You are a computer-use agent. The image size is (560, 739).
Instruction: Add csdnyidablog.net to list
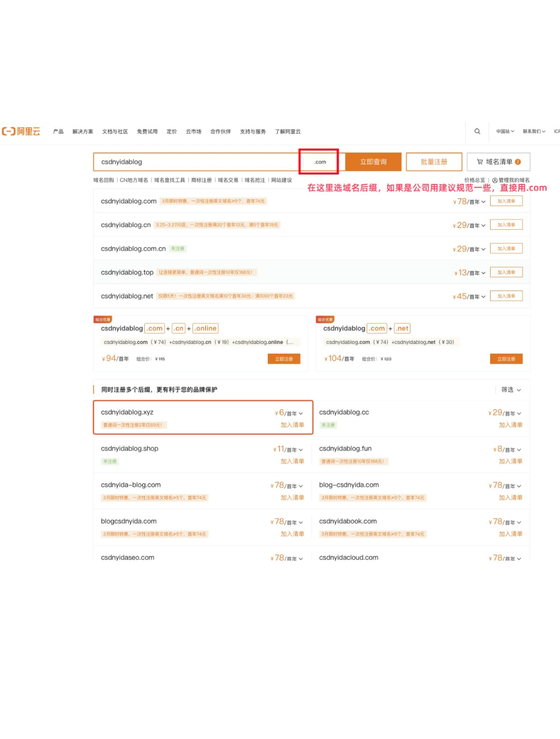tap(506, 296)
